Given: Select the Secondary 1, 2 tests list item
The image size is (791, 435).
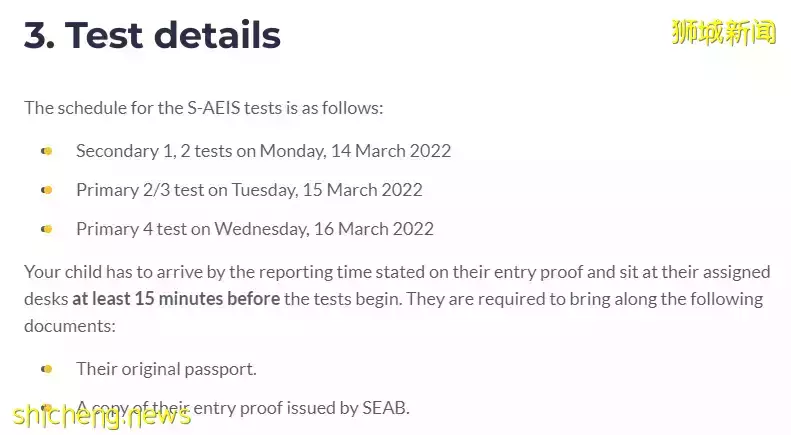Looking at the screenshot, I should (263, 151).
